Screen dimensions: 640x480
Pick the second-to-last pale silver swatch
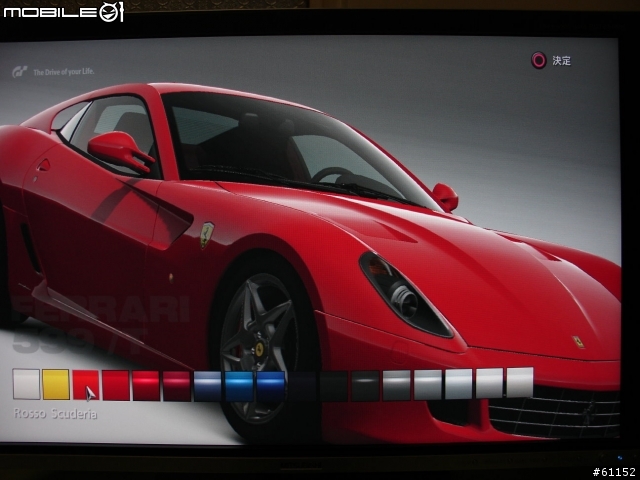(489, 383)
